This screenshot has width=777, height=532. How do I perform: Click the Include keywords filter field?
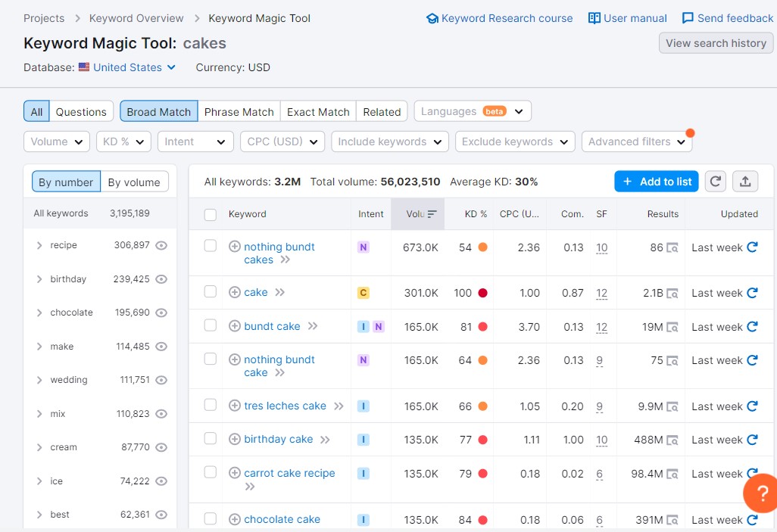click(389, 142)
